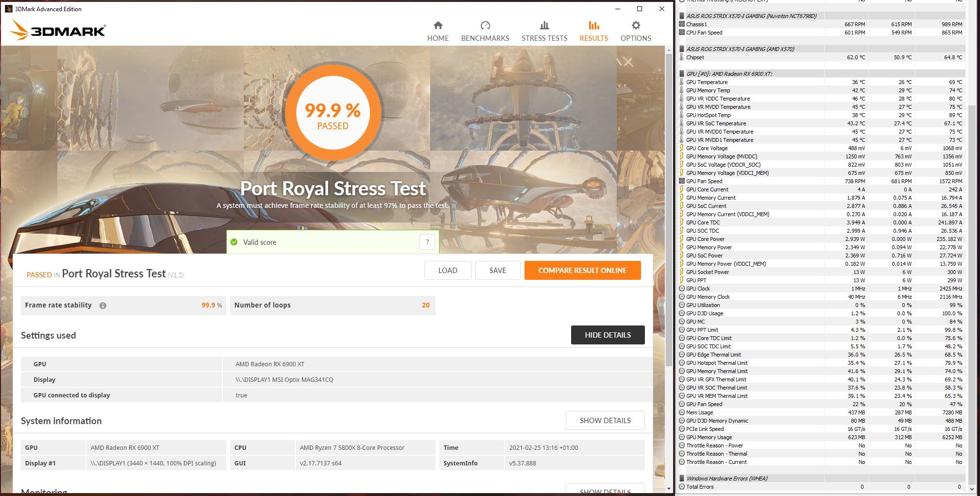Click the home house icon
Screen dimensions: 980x496
(438, 25)
